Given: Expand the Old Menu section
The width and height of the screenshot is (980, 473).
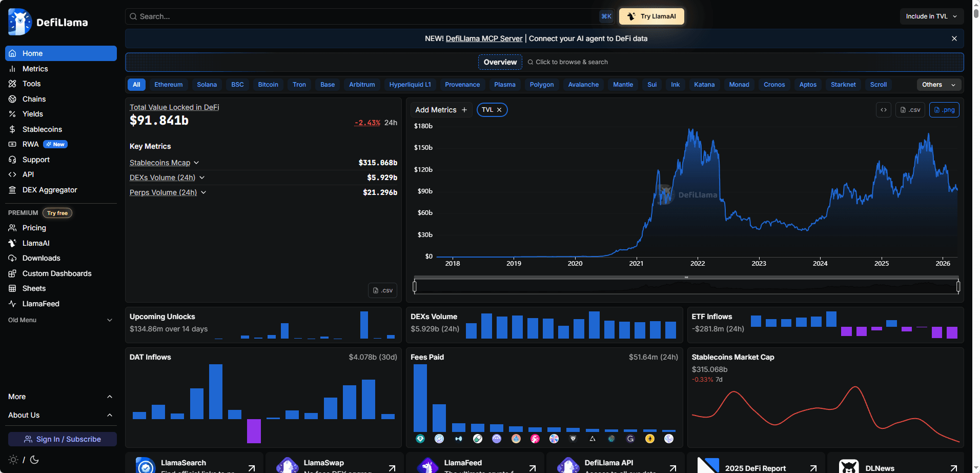Looking at the screenshot, I should tap(60, 320).
